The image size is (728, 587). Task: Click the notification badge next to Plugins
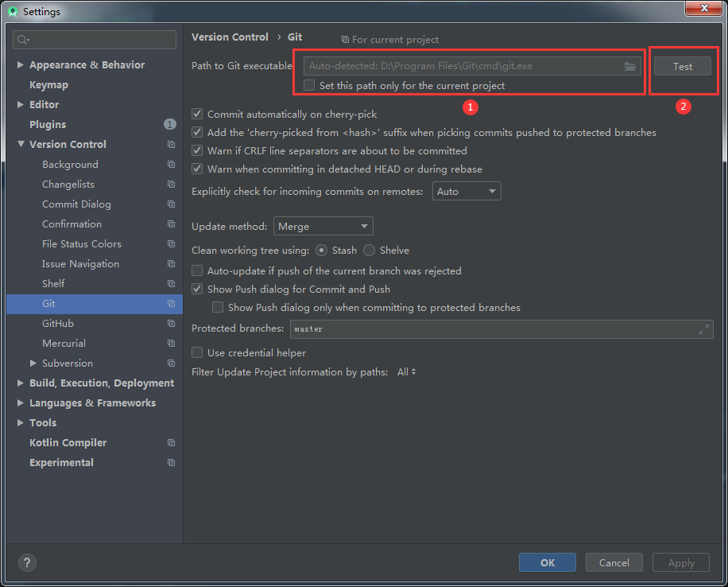point(169,124)
